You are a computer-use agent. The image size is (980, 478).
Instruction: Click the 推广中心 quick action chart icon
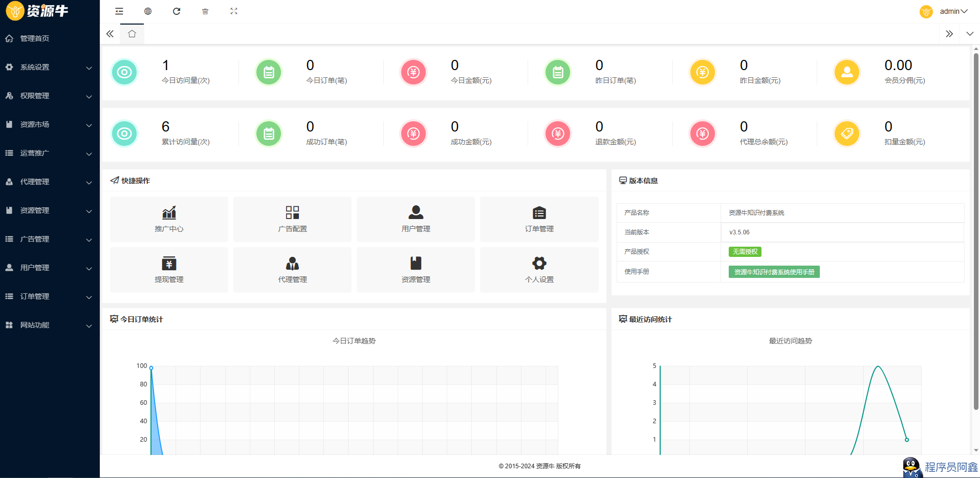(169, 212)
